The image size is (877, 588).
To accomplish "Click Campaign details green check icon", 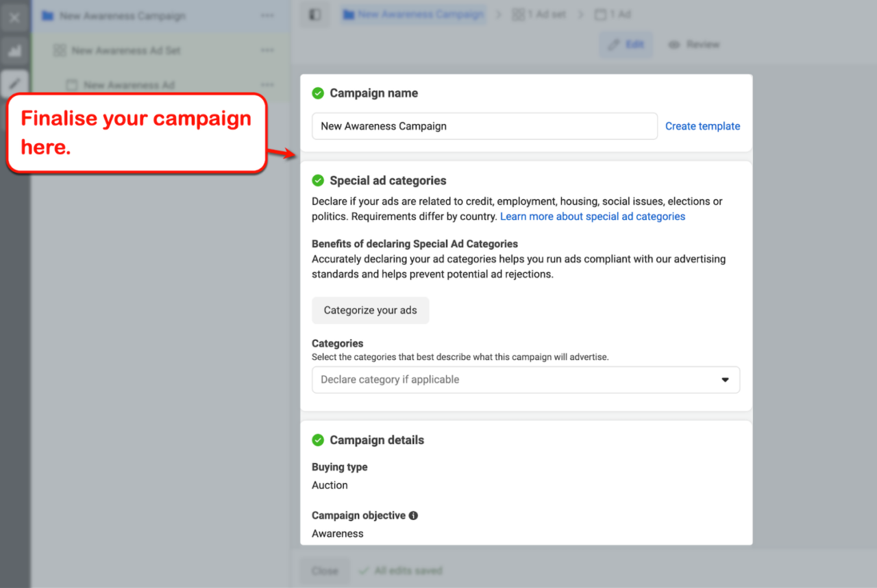I will tap(318, 440).
